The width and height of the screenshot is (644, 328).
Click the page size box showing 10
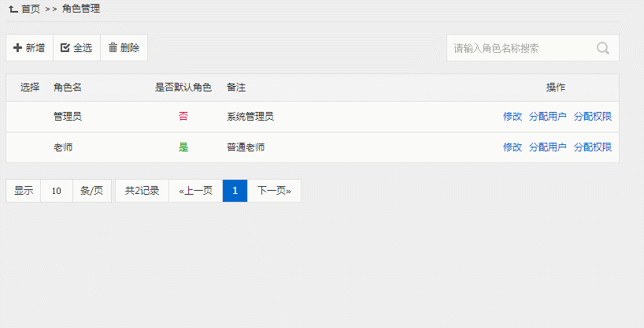click(x=56, y=191)
